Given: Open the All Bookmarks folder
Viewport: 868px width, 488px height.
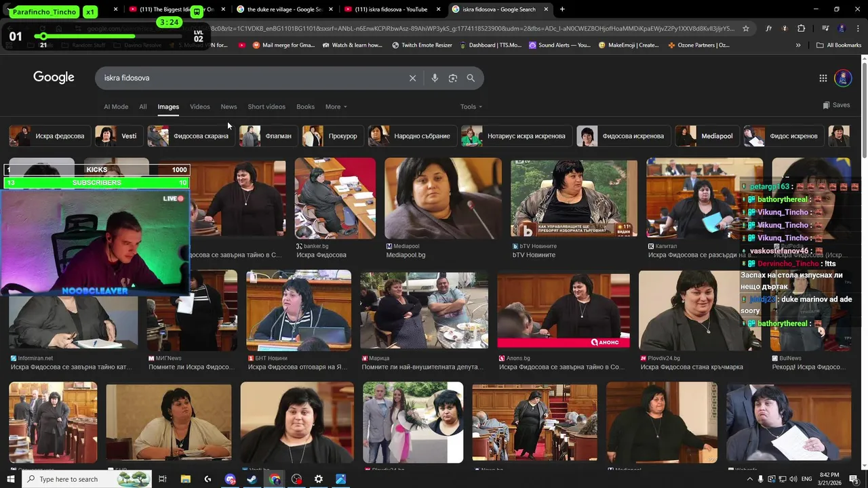Looking at the screenshot, I should click(x=839, y=45).
